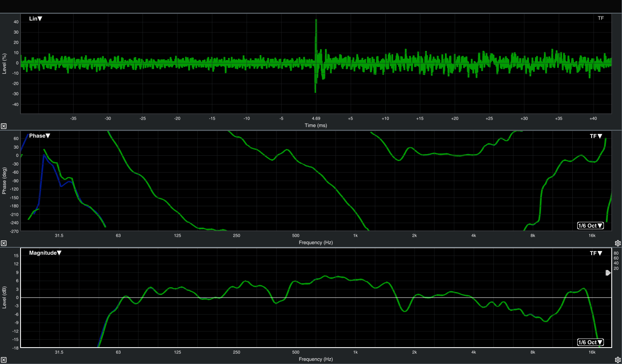
Task: Click the TF label in impulse chart
Action: click(x=601, y=18)
